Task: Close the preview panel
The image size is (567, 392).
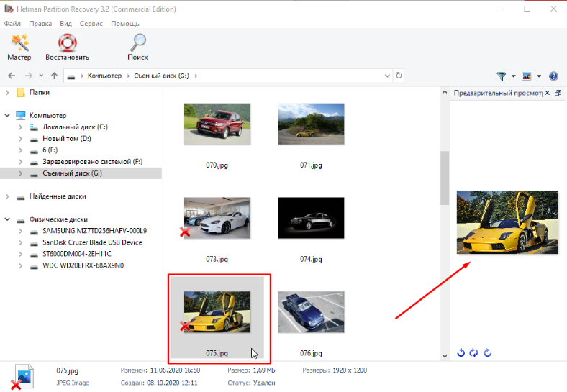Action: [548, 93]
